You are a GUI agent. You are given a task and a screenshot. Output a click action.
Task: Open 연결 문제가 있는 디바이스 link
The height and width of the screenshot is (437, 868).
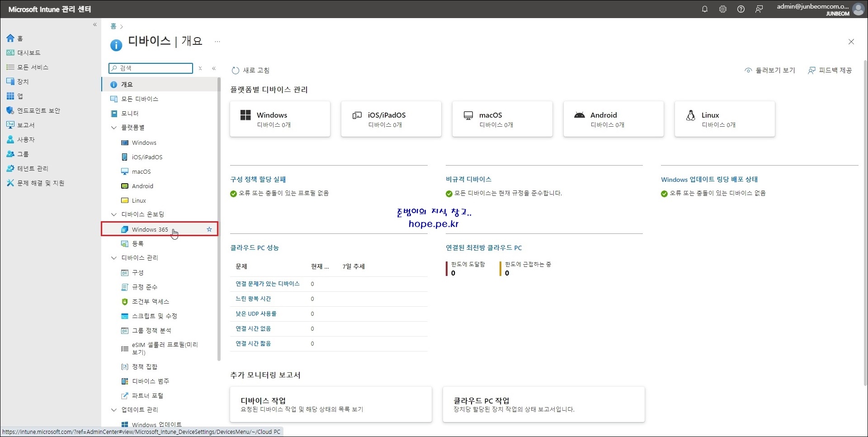pos(268,284)
